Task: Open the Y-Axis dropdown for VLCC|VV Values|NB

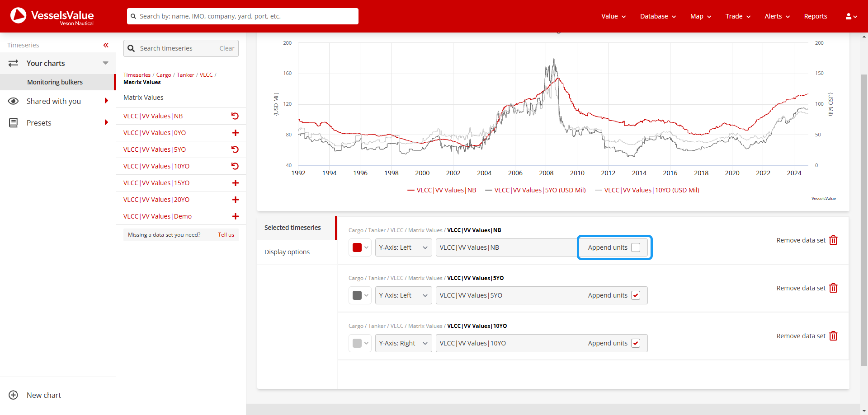Action: click(403, 247)
